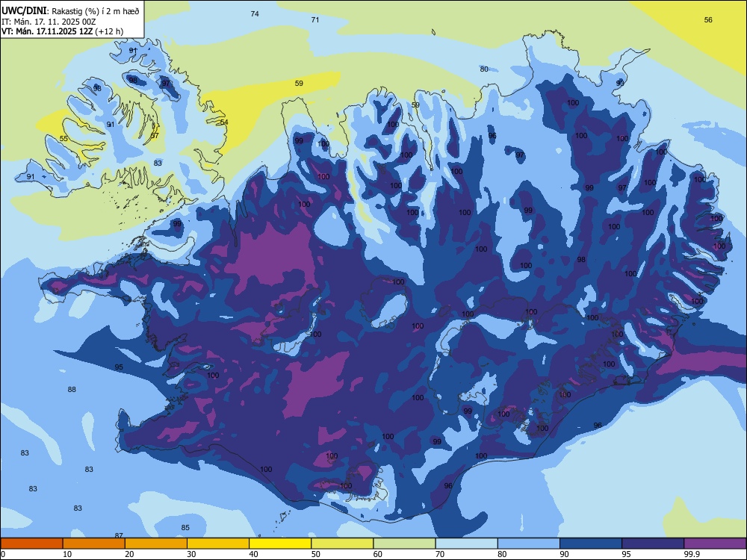
Task: Click the humidity value 55 in the Westfjords
Action: (x=63, y=139)
